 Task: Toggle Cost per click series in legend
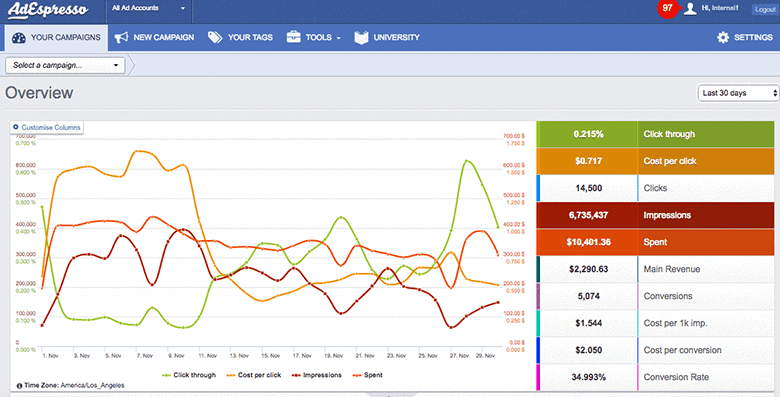tap(254, 375)
